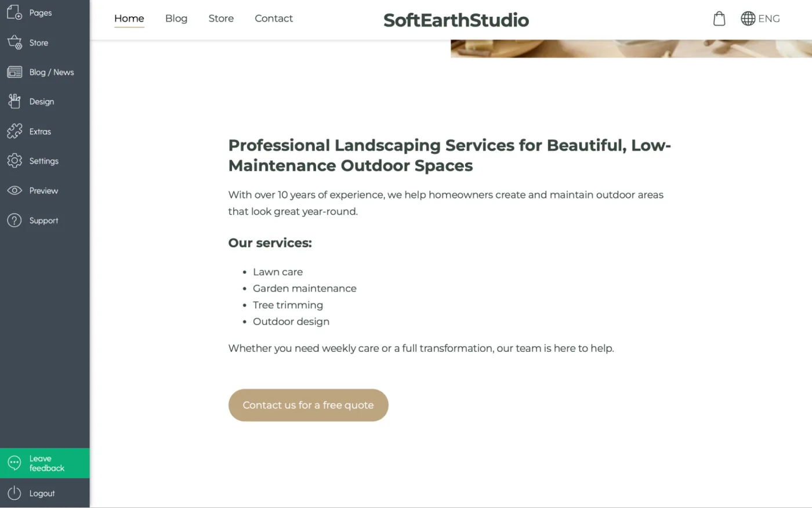
Task: Click the Preview eye icon
Action: pyautogui.click(x=14, y=190)
